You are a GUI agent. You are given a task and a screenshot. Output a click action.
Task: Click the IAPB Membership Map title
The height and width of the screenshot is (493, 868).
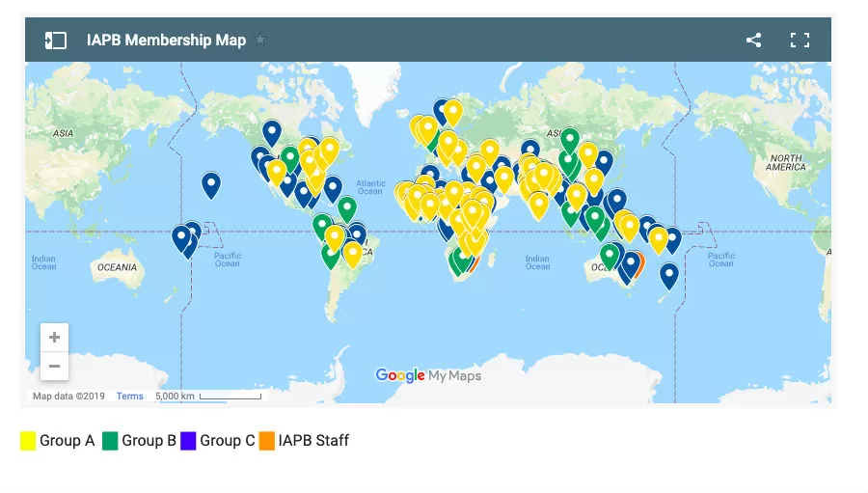coord(166,40)
